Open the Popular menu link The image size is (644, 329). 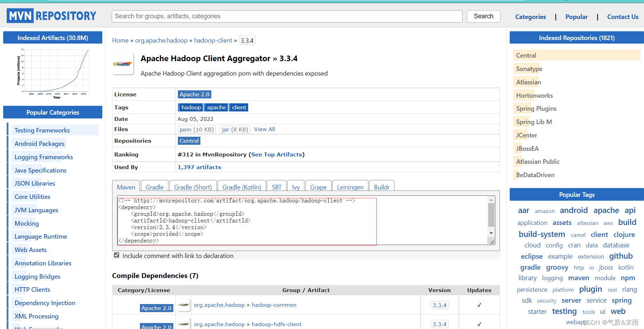pyautogui.click(x=577, y=17)
